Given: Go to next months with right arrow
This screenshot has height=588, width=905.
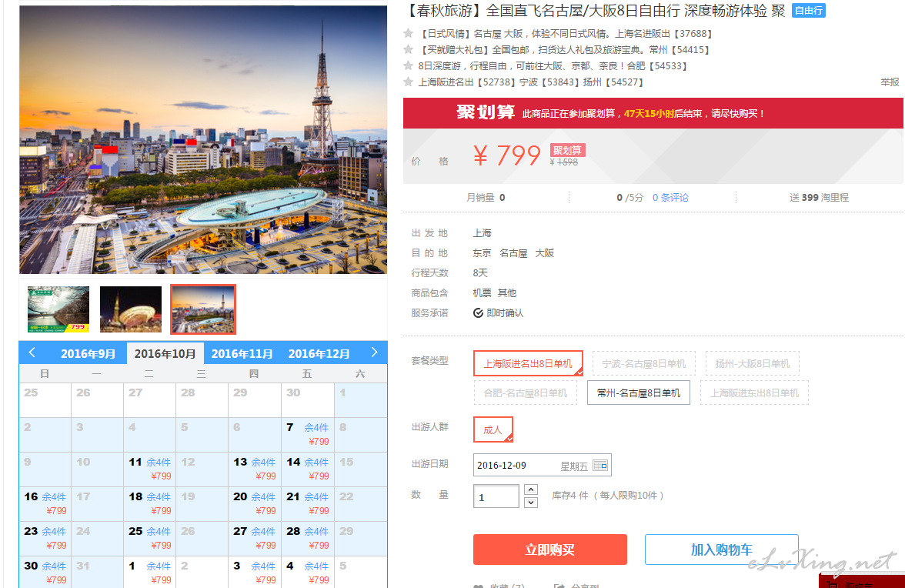Looking at the screenshot, I should 374,352.
